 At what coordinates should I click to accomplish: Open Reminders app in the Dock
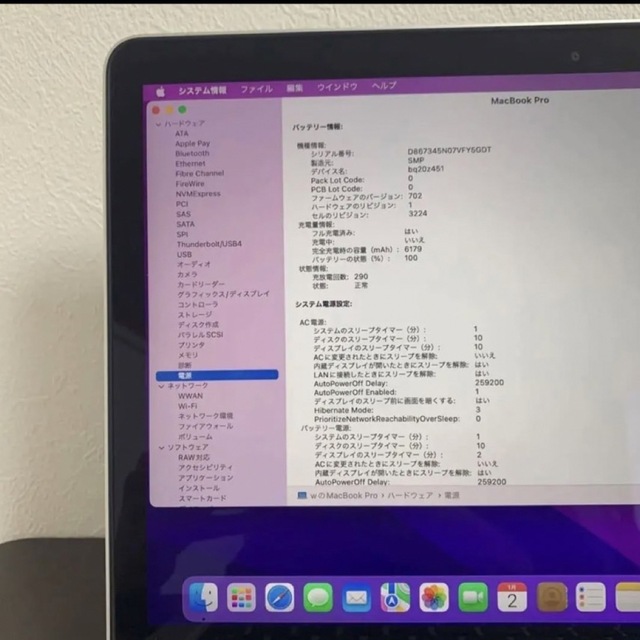pyautogui.click(x=590, y=597)
